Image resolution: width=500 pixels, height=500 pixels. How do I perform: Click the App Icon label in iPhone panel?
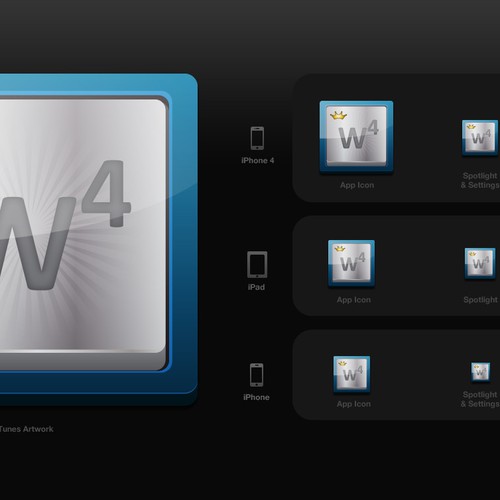click(354, 404)
